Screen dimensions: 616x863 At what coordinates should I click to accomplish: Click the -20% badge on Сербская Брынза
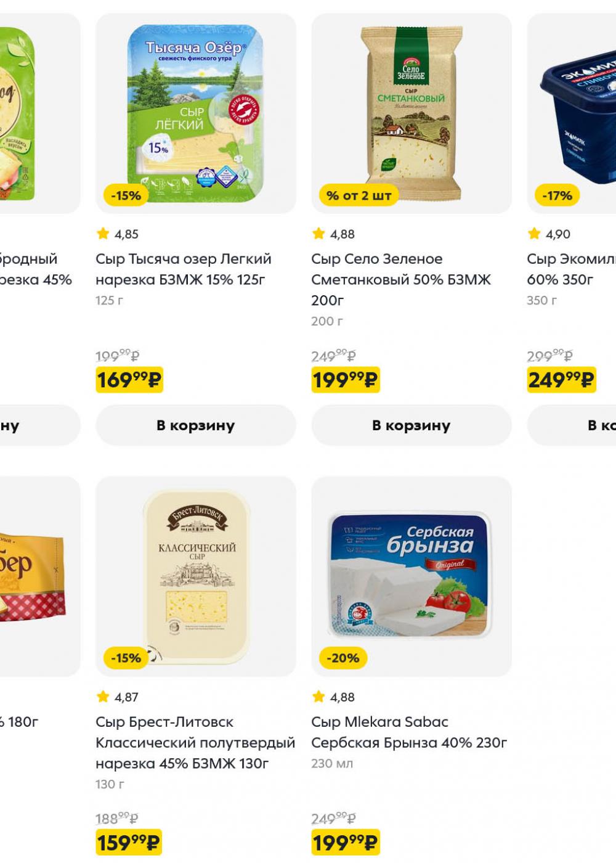tap(343, 658)
